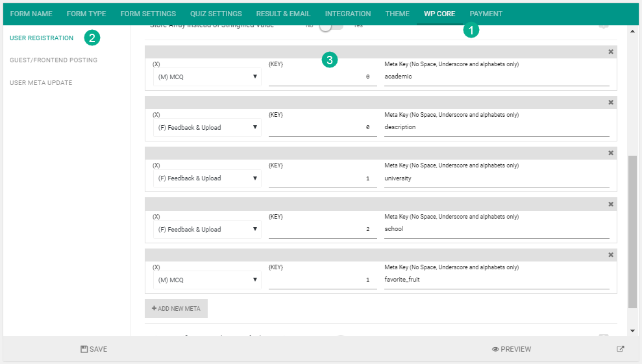Image resolution: width=642 pixels, height=364 pixels.
Task: Click the key number field for school
Action: (323, 229)
